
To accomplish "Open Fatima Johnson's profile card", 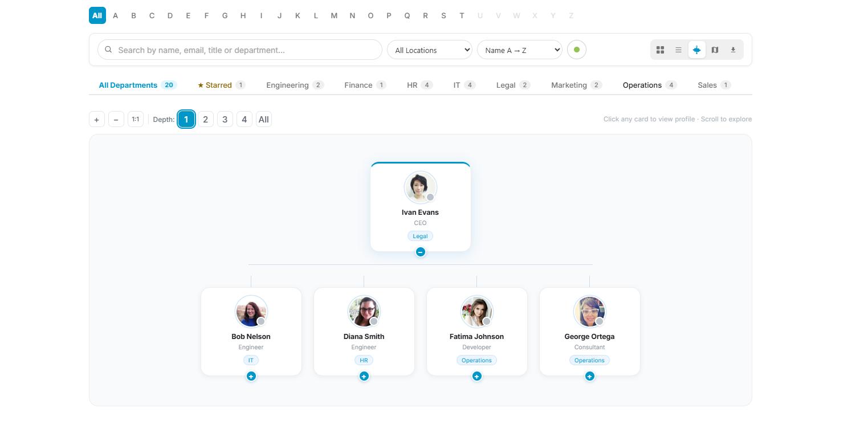I will click(476, 330).
